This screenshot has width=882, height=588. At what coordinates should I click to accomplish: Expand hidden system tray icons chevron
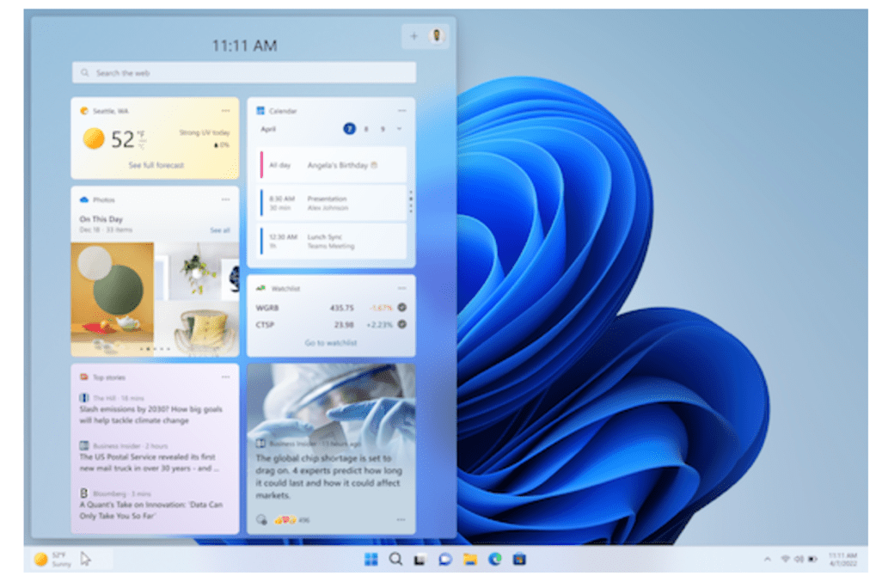point(768,560)
